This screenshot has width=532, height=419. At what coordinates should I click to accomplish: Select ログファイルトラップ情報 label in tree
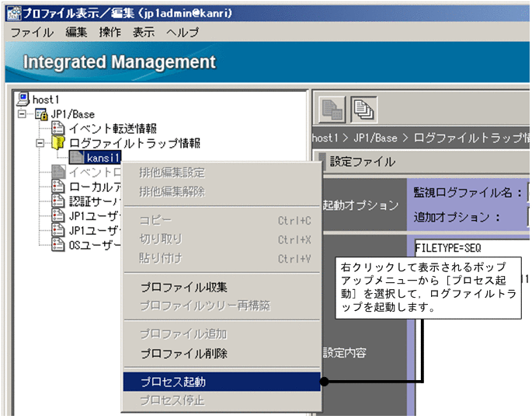134,143
